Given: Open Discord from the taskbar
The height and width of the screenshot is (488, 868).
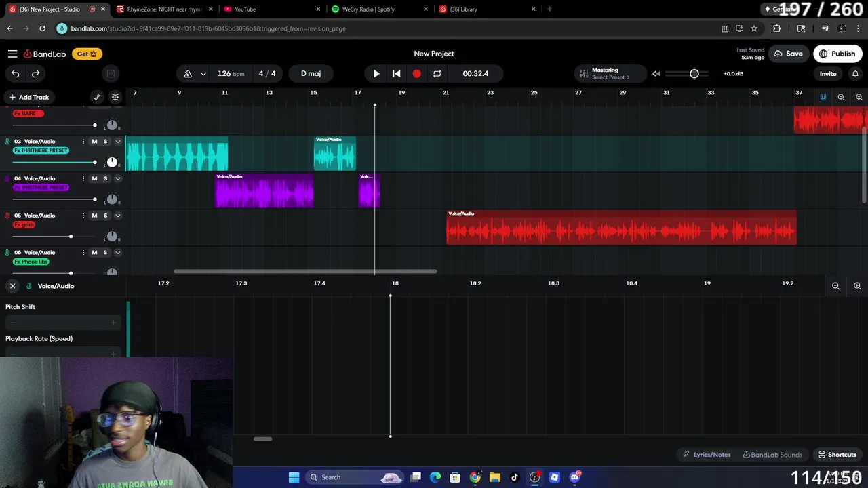Looking at the screenshot, I should [x=574, y=477].
